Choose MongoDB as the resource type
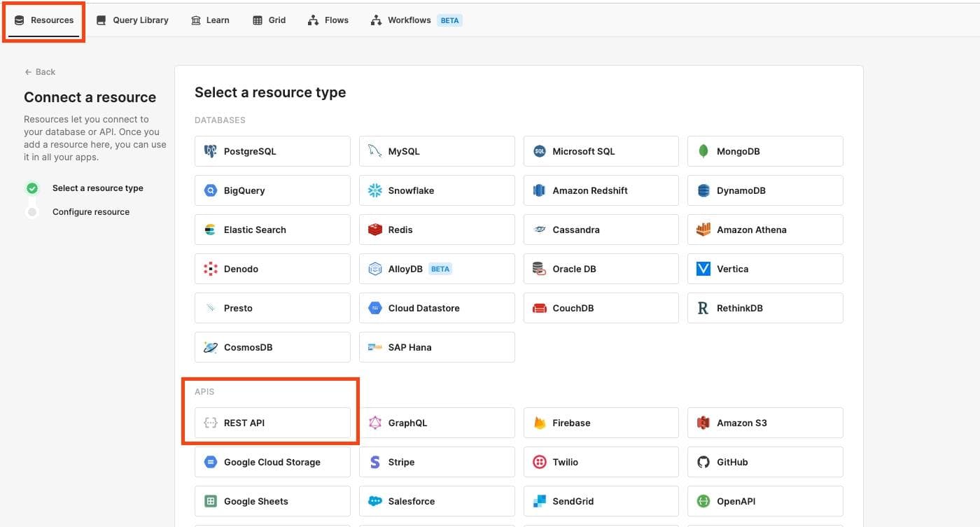 pos(765,150)
